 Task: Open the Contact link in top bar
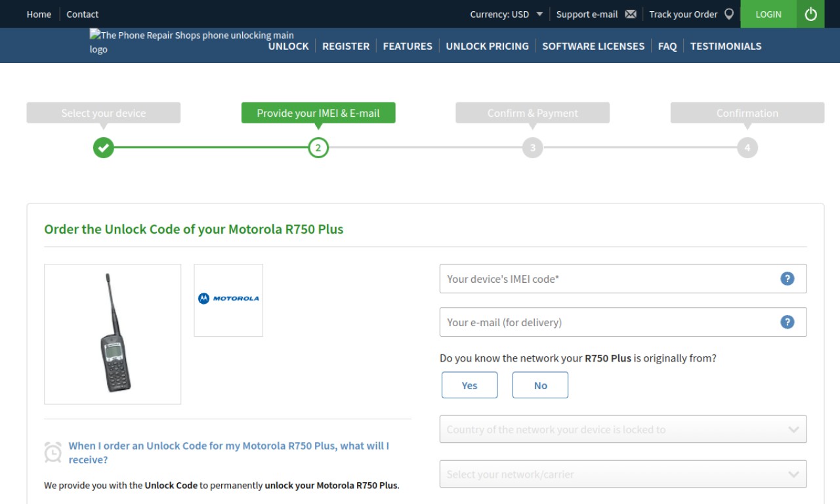pos(82,14)
